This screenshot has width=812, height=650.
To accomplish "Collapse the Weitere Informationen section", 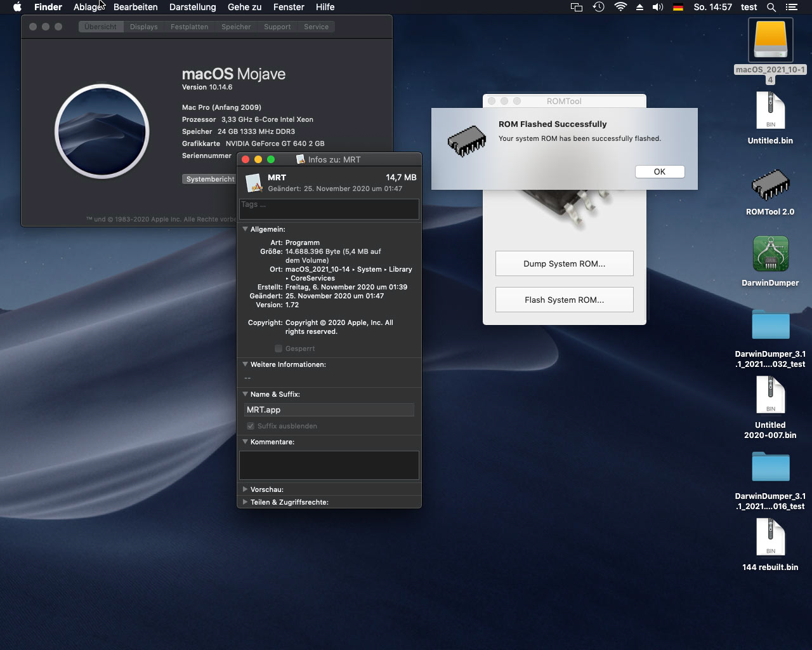I will coord(245,364).
